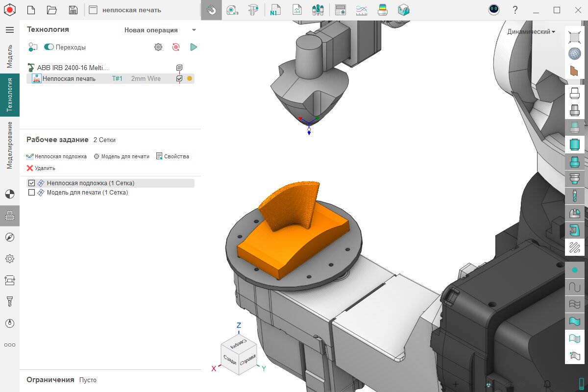
Task: Click the Свойства button
Action: click(x=172, y=156)
